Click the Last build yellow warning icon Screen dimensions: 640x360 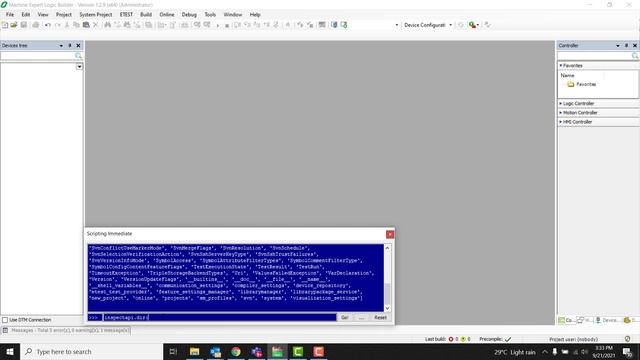coord(463,339)
